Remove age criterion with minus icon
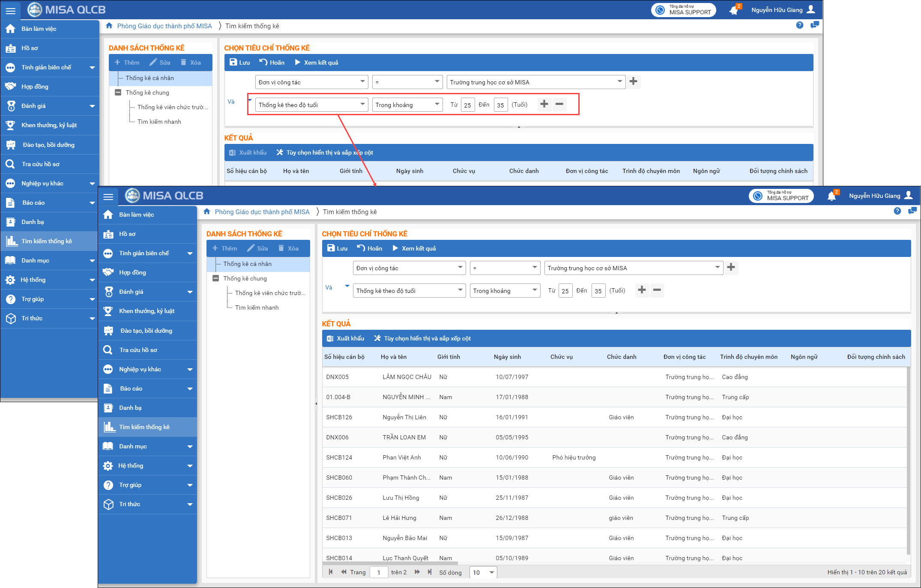This screenshot has height=588, width=921. point(657,290)
